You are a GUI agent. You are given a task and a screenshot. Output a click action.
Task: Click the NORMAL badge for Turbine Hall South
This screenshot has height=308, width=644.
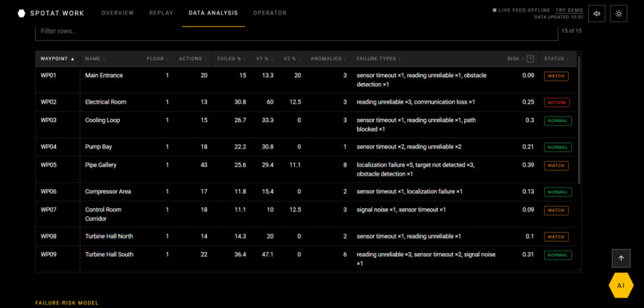[x=558, y=255]
